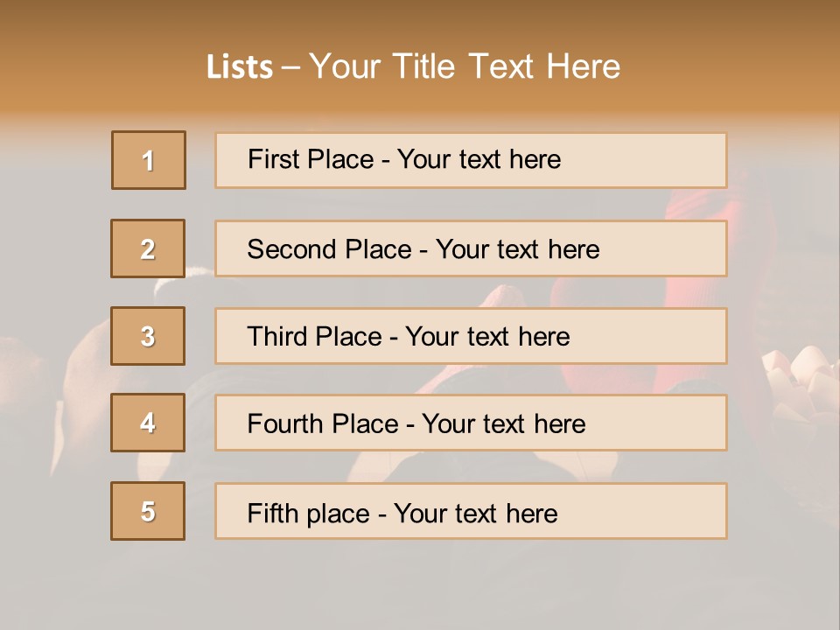Screen dimensions: 840x630
Task: Select the number 3 box
Action: 148,336
